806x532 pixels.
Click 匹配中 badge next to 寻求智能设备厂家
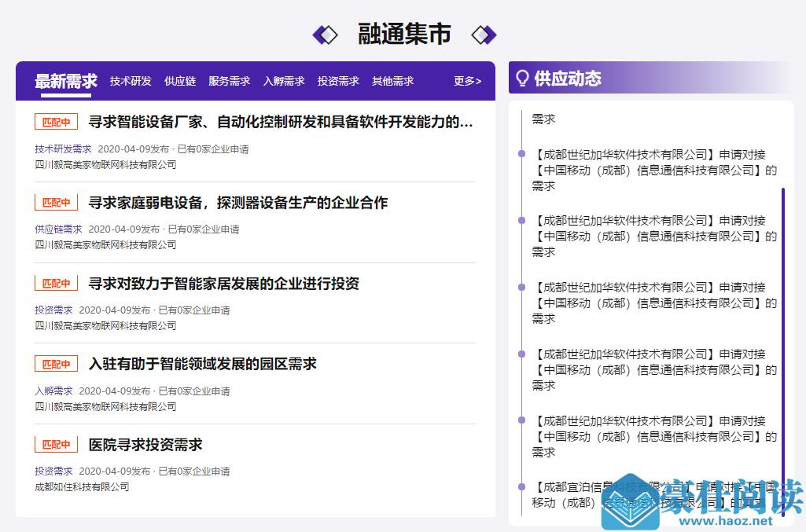[x=56, y=123]
